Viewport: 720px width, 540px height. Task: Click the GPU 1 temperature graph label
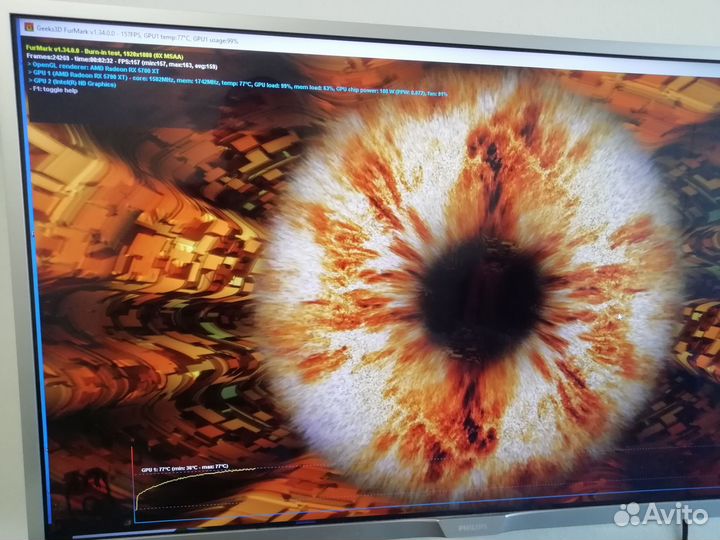pyautogui.click(x=185, y=468)
